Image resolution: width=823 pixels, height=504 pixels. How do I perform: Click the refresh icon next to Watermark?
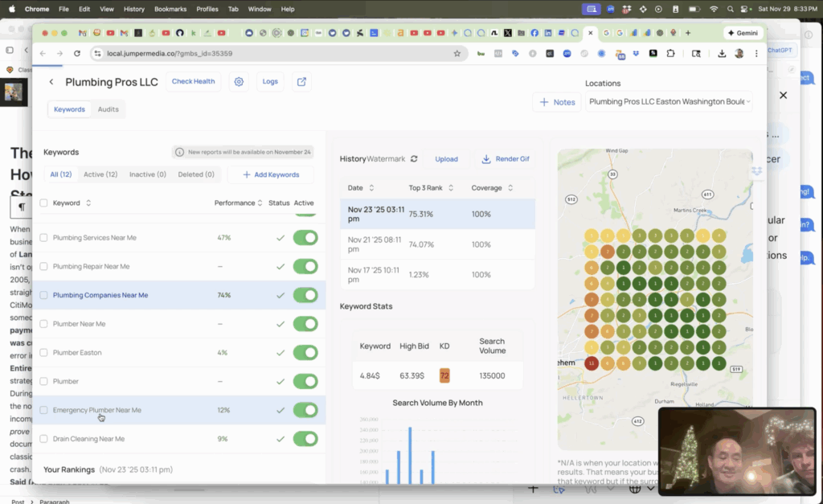point(414,159)
